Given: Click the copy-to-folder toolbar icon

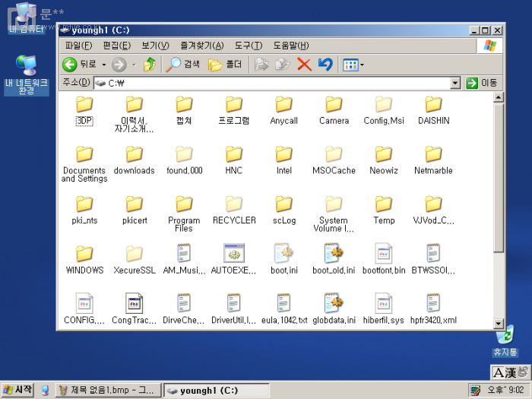Looking at the screenshot, I should click(x=282, y=64).
